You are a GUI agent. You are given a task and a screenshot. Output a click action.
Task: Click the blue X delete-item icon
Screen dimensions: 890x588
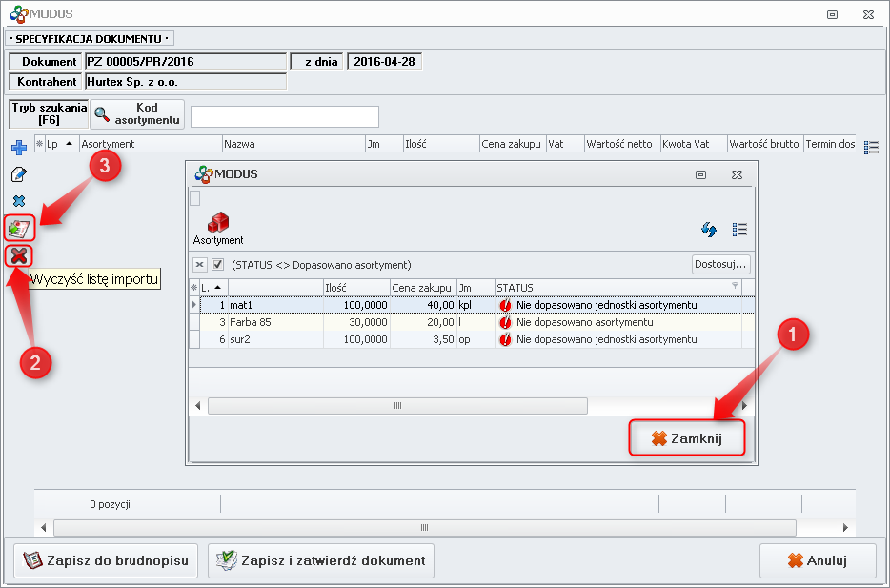coord(18,201)
